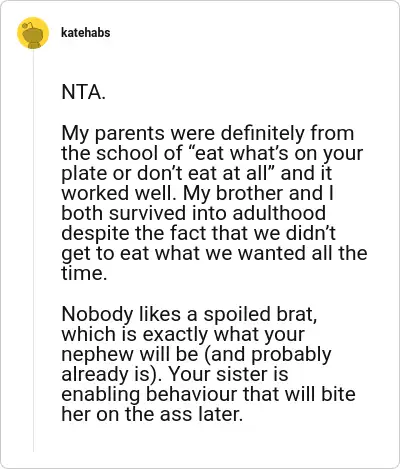Image resolution: width=400 pixels, height=469 pixels.
Task: Click the line "despite the fact that we didn't"
Action: pyautogui.click(x=199, y=233)
